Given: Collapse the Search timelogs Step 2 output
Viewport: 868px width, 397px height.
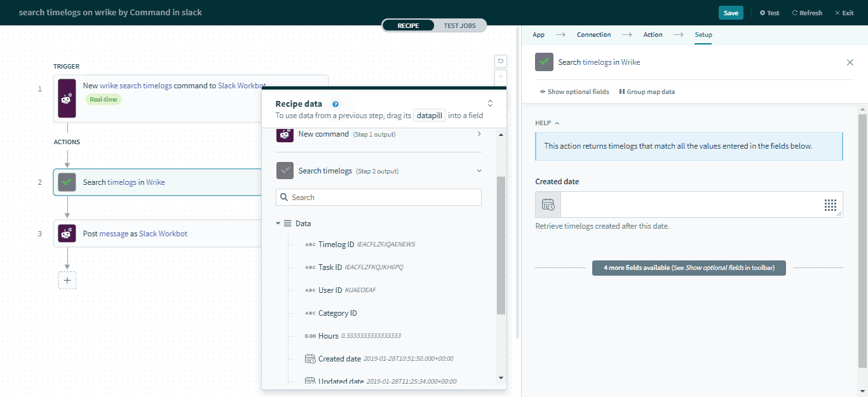Looking at the screenshot, I should (x=479, y=170).
